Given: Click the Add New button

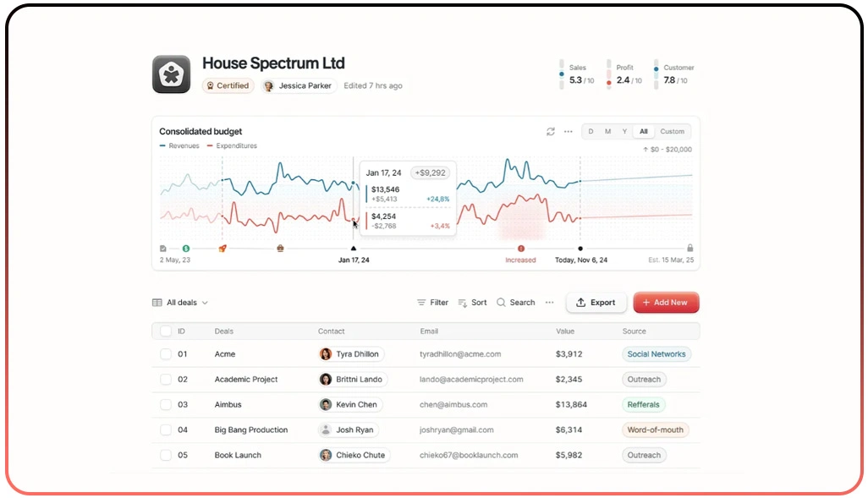Looking at the screenshot, I should [666, 302].
